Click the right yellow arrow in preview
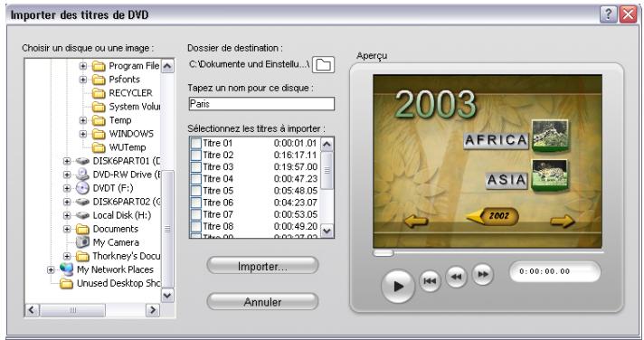This screenshot has width=644, height=340. tap(563, 222)
